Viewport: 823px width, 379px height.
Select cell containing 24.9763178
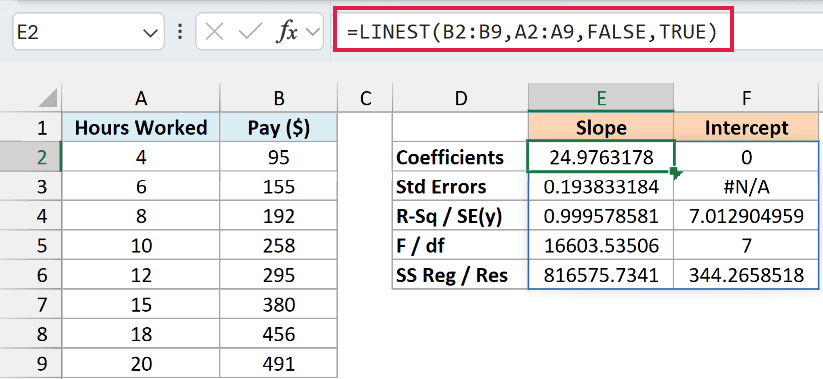(x=601, y=157)
